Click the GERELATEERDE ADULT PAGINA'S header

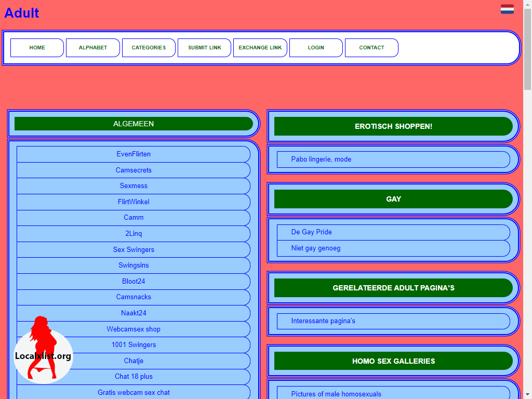[x=393, y=288]
